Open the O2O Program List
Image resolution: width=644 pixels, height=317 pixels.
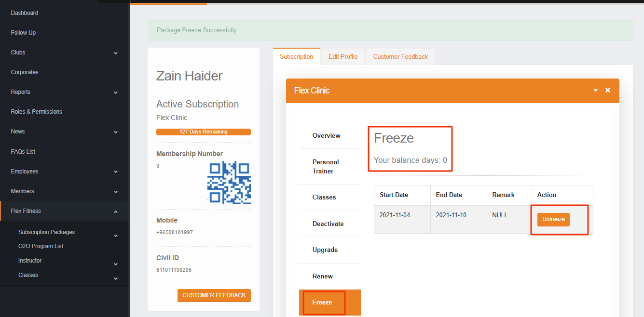(41, 246)
